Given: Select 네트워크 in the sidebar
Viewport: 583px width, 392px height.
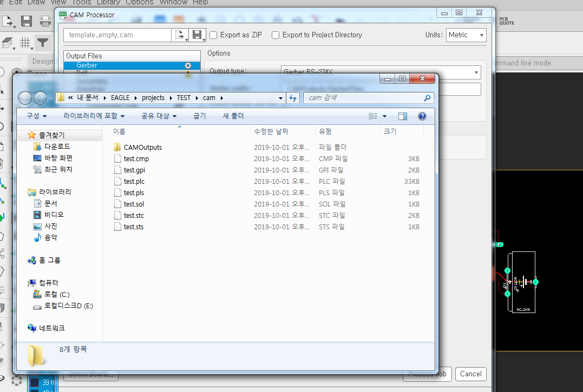Looking at the screenshot, I should [x=52, y=328].
